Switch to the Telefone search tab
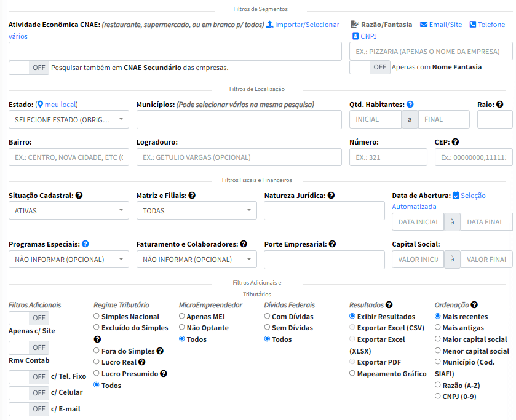Viewport: 516px width, 420px height. [x=487, y=25]
